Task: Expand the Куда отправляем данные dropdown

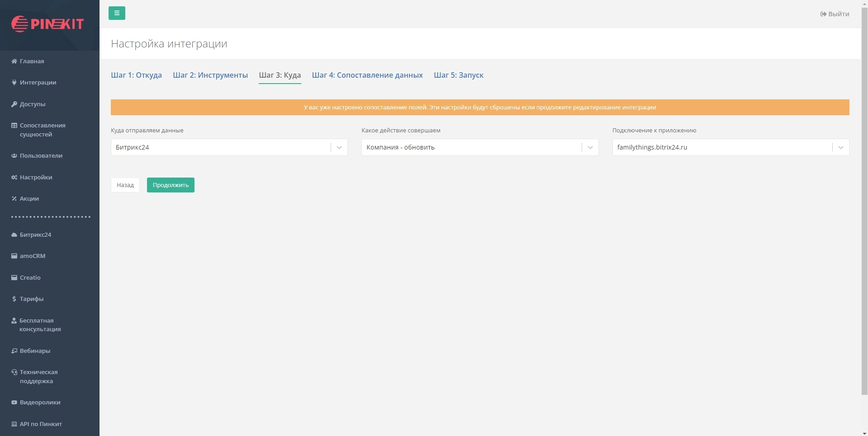Action: click(229, 147)
